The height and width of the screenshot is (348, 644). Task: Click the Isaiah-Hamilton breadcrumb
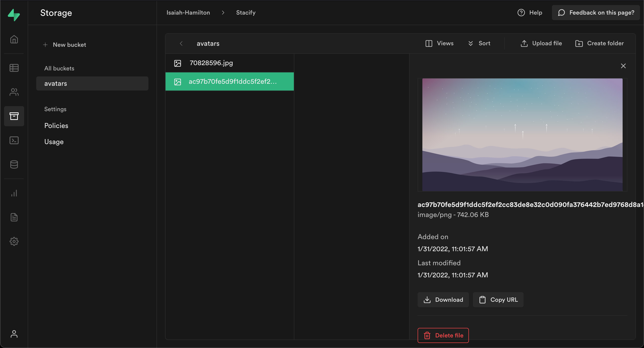pos(188,13)
